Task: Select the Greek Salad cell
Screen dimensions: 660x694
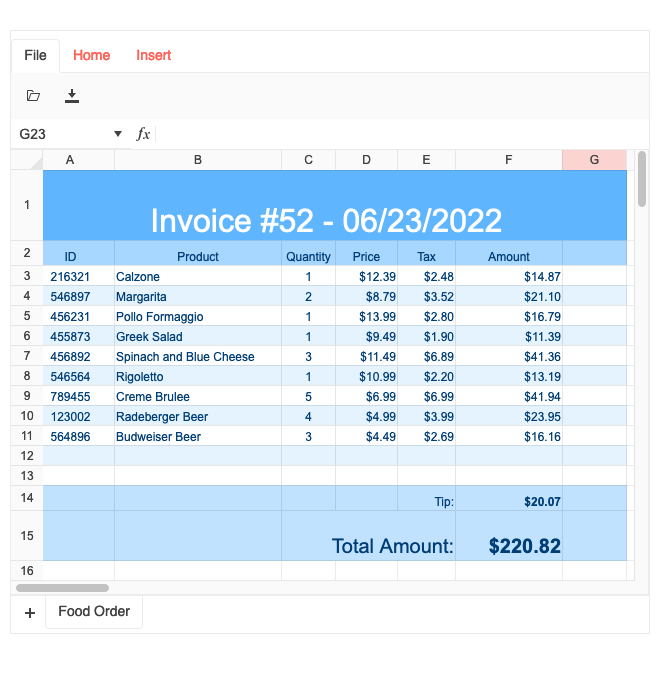Action: [x=198, y=336]
